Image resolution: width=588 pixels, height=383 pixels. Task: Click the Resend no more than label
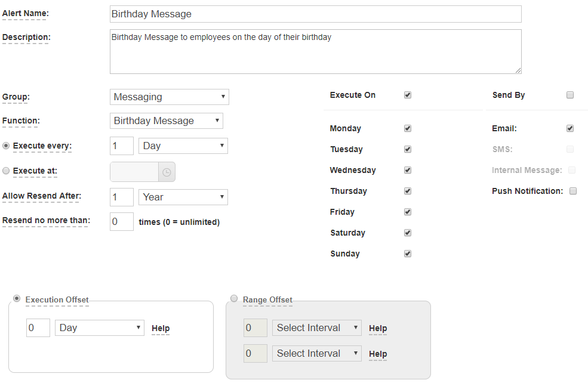coord(46,220)
